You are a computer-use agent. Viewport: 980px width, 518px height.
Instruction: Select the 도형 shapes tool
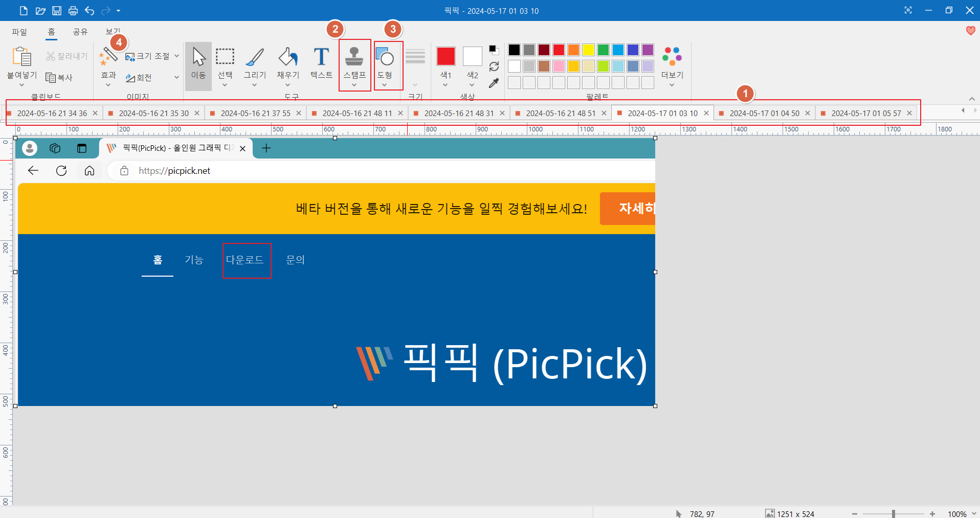(385, 63)
